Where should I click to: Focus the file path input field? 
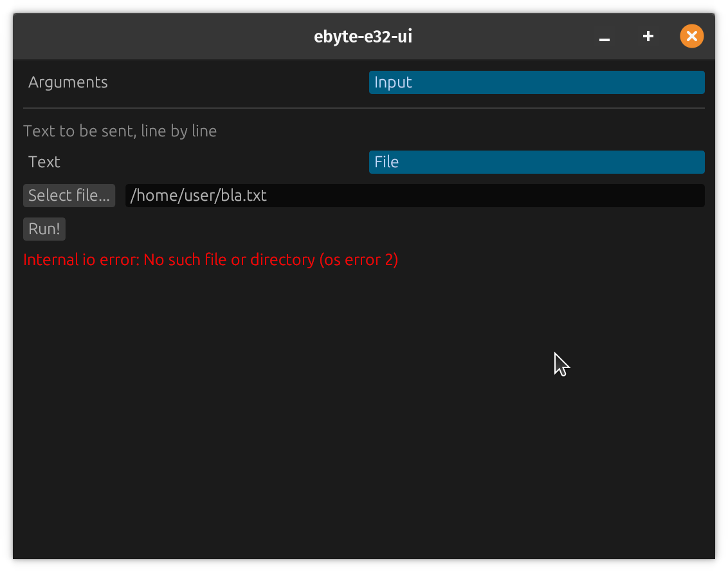click(415, 196)
